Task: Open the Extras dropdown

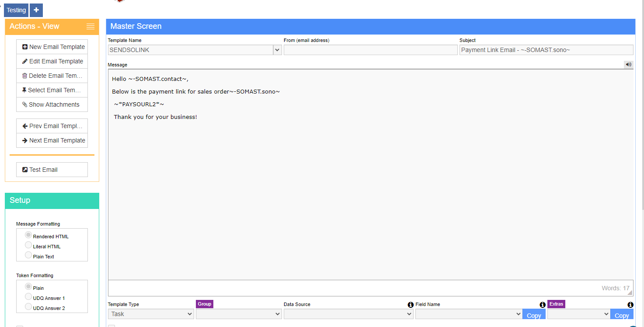Action: pos(579,314)
